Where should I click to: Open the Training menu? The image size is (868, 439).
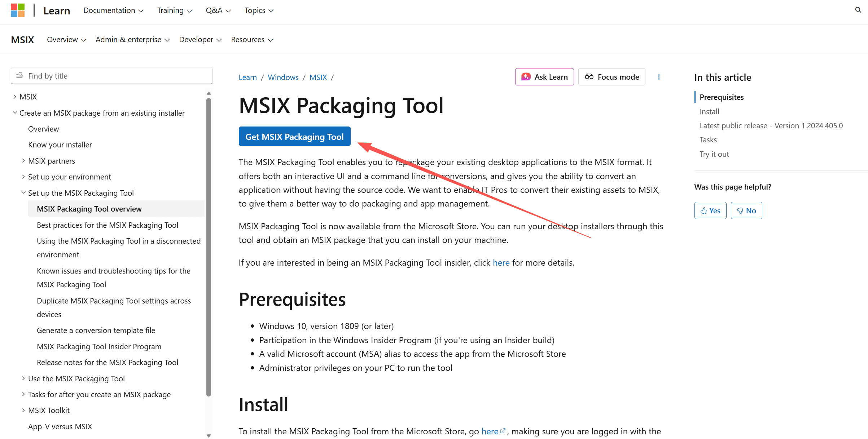pos(175,10)
